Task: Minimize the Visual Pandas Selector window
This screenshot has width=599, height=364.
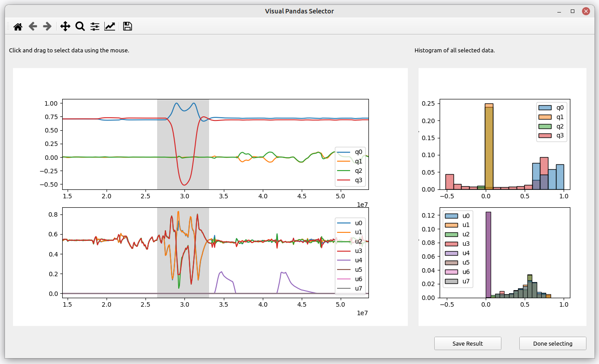Action: pos(559,11)
